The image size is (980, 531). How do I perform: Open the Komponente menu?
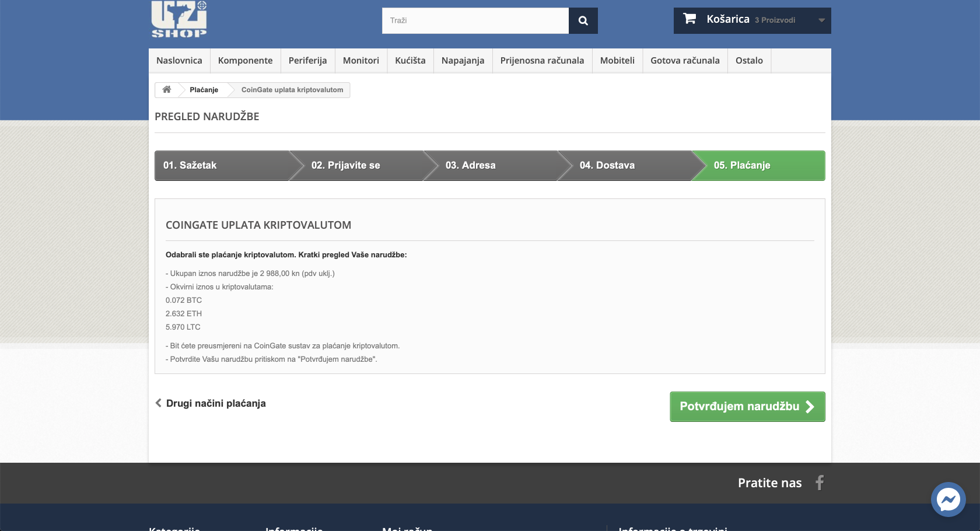[246, 61]
